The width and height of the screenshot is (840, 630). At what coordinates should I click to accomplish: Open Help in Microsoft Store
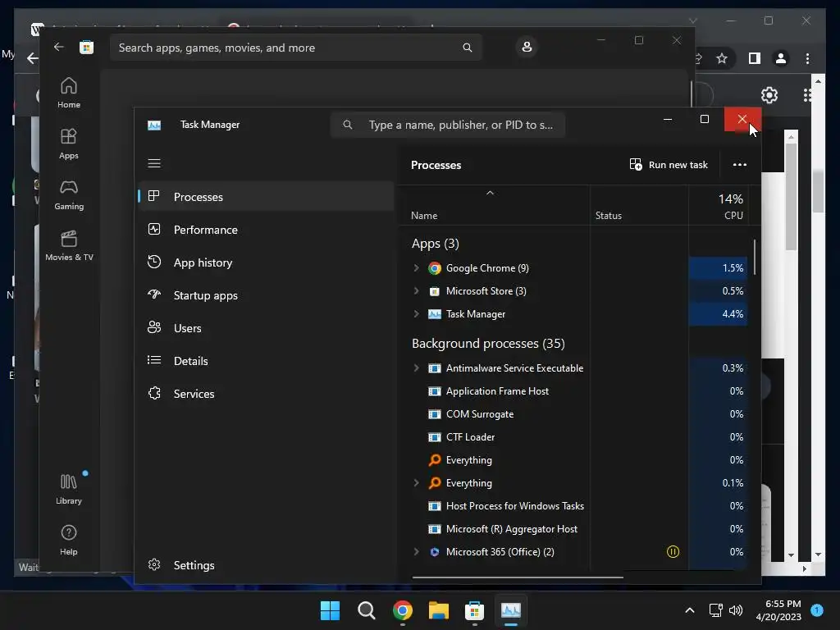click(69, 540)
